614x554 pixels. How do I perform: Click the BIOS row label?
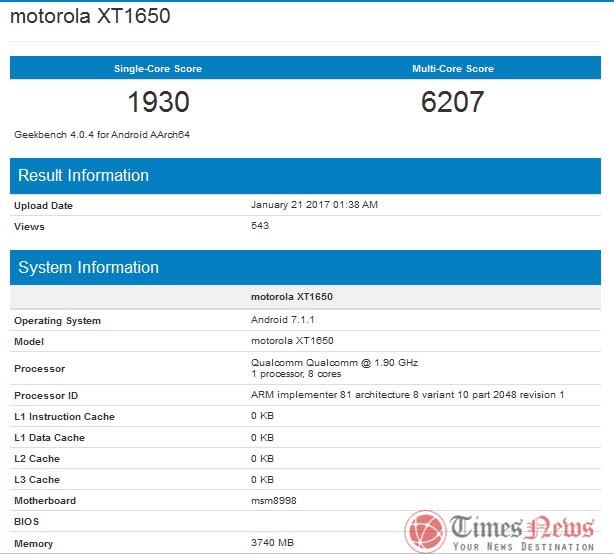click(x=26, y=522)
